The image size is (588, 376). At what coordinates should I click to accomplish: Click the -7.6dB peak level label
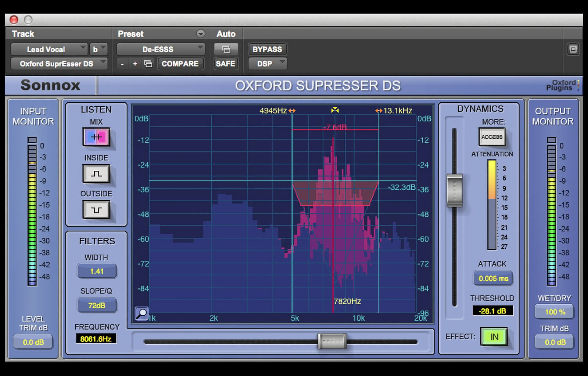335,127
